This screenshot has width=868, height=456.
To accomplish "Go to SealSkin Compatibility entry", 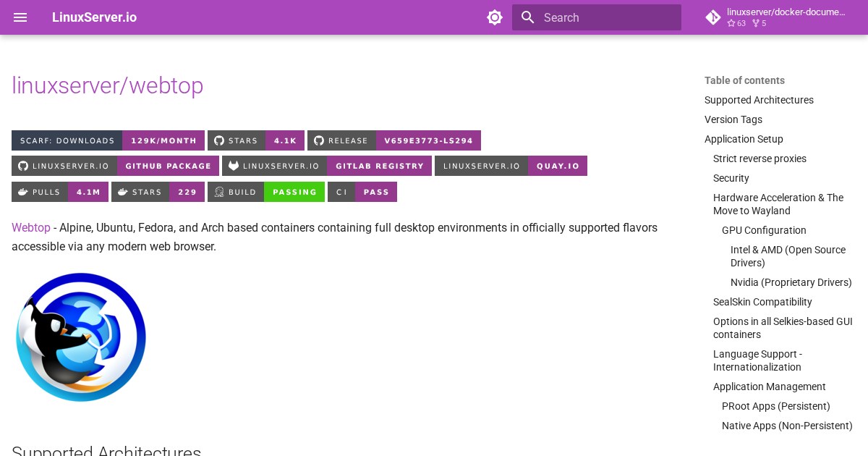I will pos(762,302).
